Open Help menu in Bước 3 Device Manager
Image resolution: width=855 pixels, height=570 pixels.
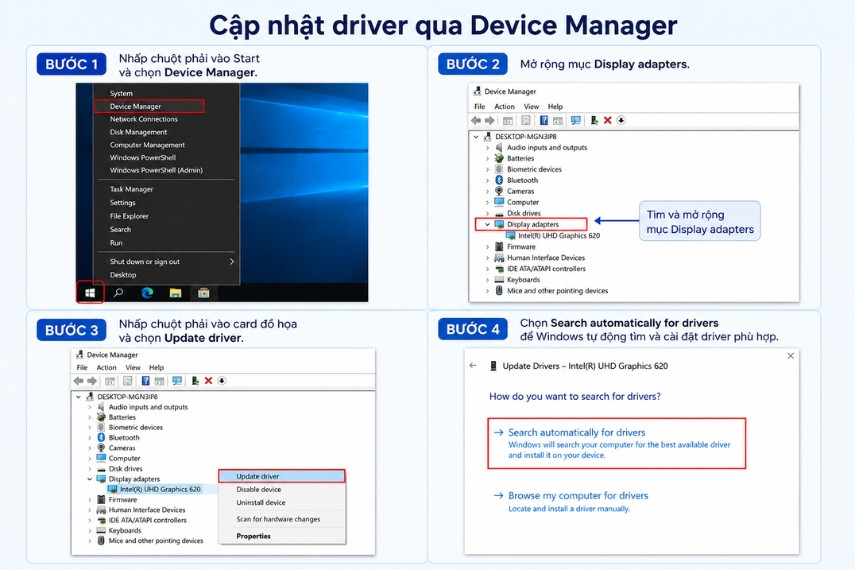pyautogui.click(x=156, y=368)
